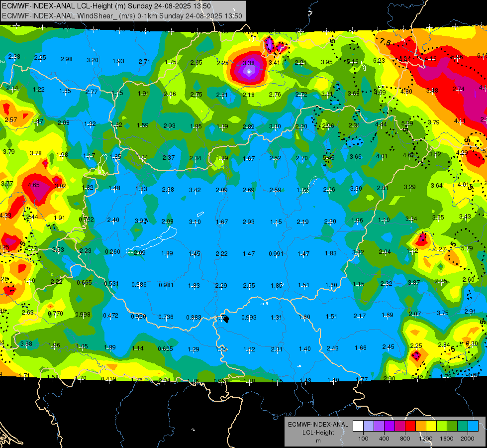Click the legend scale label 800
This screenshot has width=487, height=448.
405,439
